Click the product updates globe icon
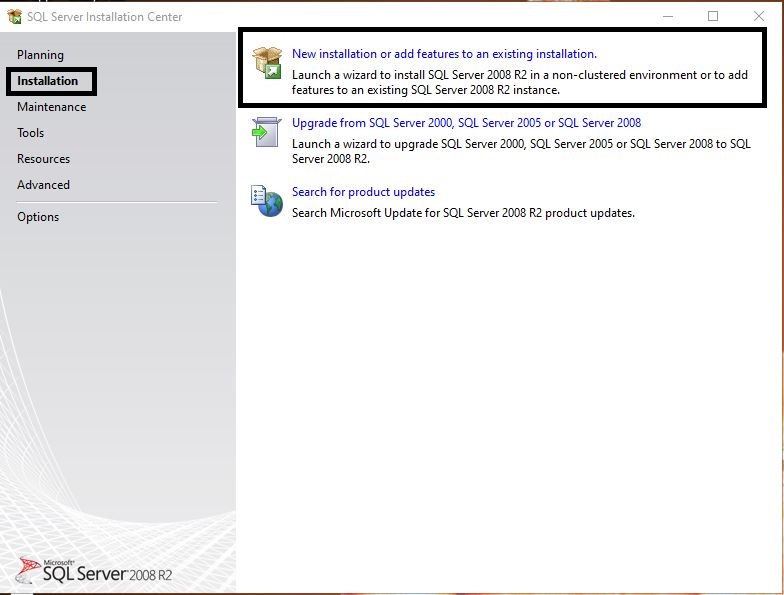The width and height of the screenshot is (784, 595). pos(267,201)
